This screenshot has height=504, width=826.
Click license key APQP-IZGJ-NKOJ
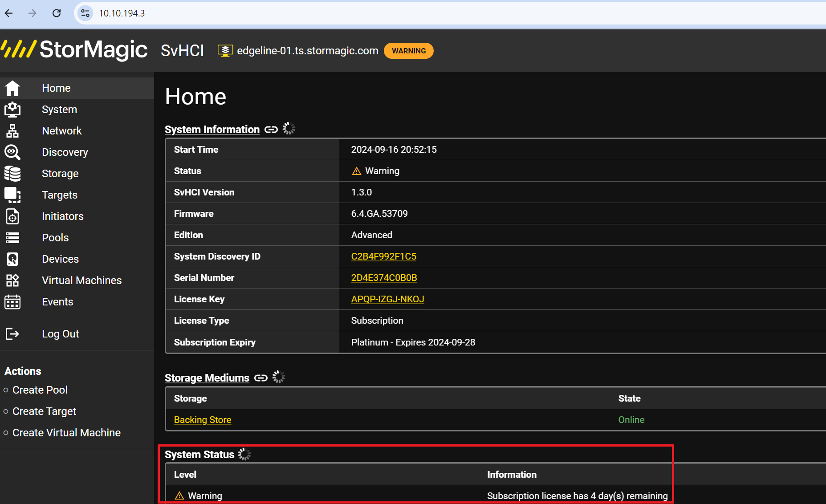pyautogui.click(x=388, y=299)
